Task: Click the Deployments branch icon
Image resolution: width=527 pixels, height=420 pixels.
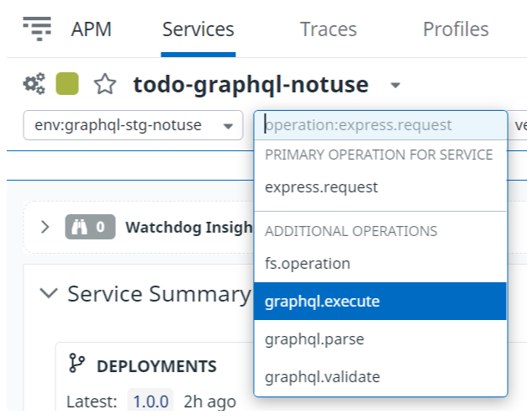Action: 76,363
